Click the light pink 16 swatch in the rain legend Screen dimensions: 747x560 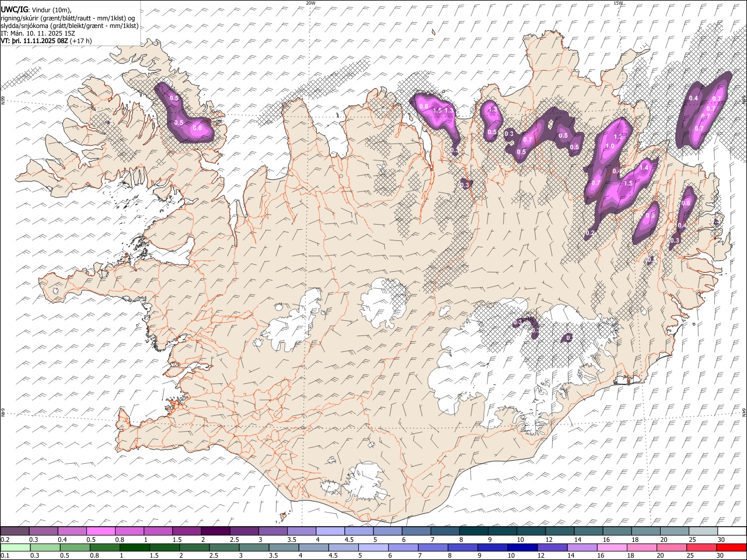612,547
